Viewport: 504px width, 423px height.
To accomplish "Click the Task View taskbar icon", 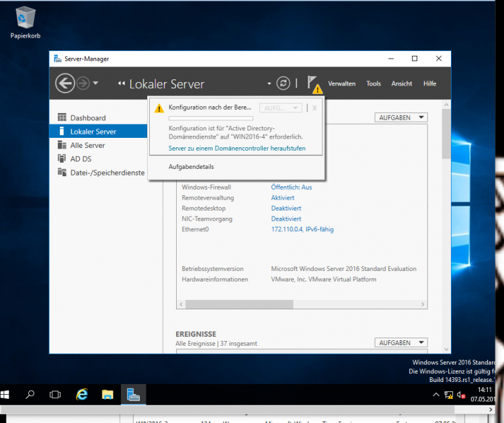I will tap(56, 395).
